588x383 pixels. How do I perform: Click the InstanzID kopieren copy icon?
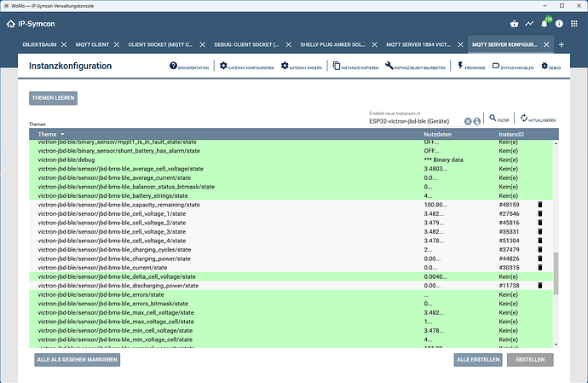(337, 66)
